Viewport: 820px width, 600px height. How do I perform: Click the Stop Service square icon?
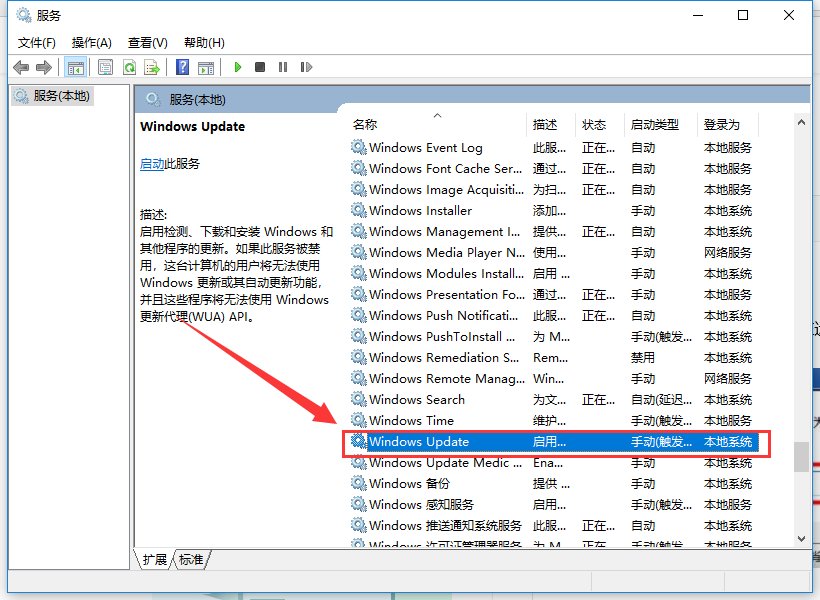pyautogui.click(x=260, y=66)
